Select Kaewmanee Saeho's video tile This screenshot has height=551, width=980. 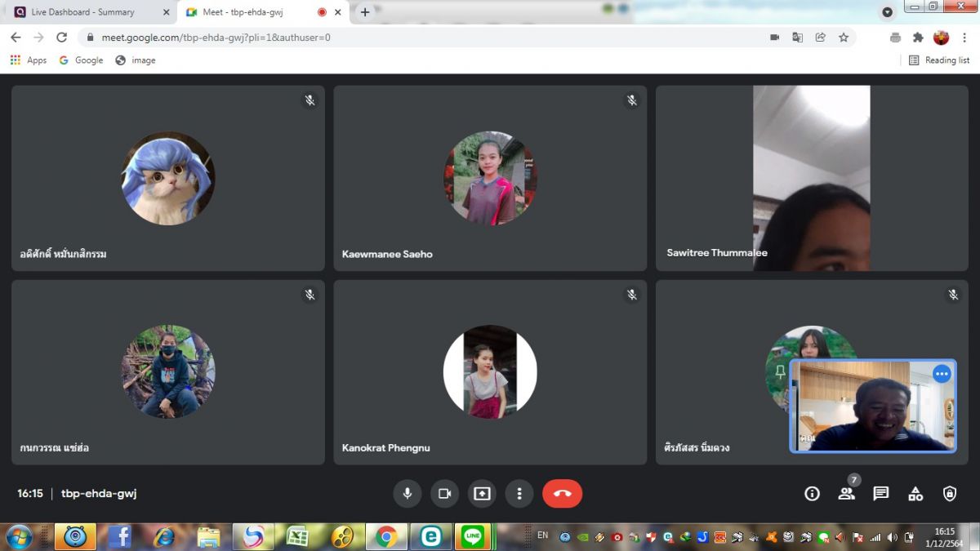point(490,178)
